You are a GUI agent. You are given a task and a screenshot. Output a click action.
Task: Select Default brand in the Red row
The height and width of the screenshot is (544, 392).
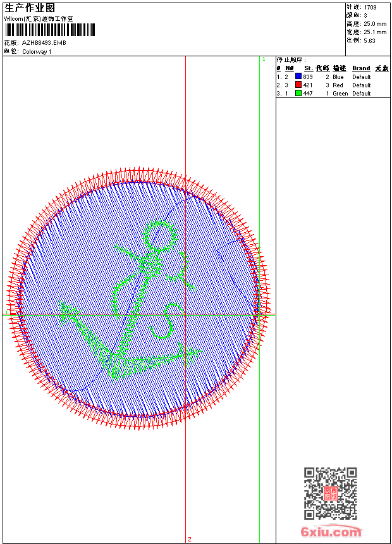362,85
